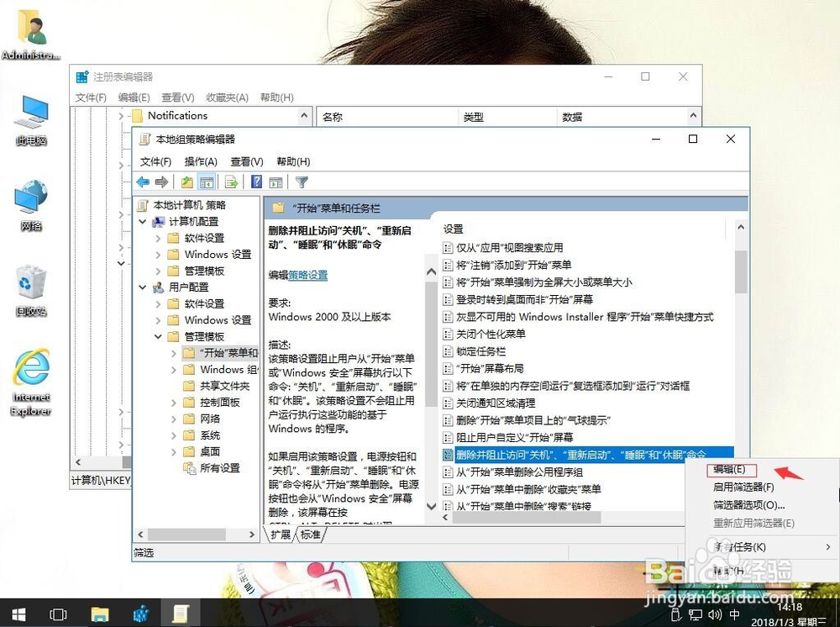
Task: Collapse the 计算机配置 tree node
Action: (x=143, y=222)
